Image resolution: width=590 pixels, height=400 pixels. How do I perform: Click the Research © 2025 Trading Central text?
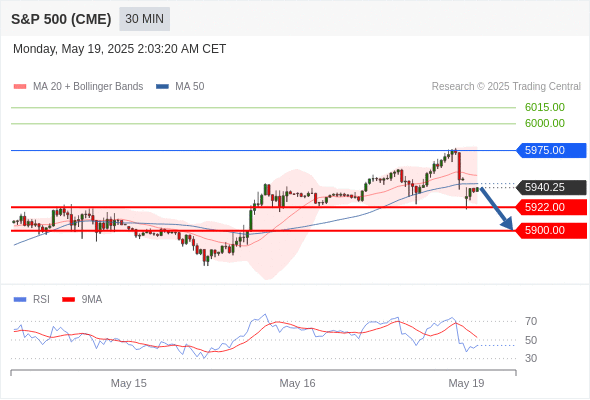[506, 87]
